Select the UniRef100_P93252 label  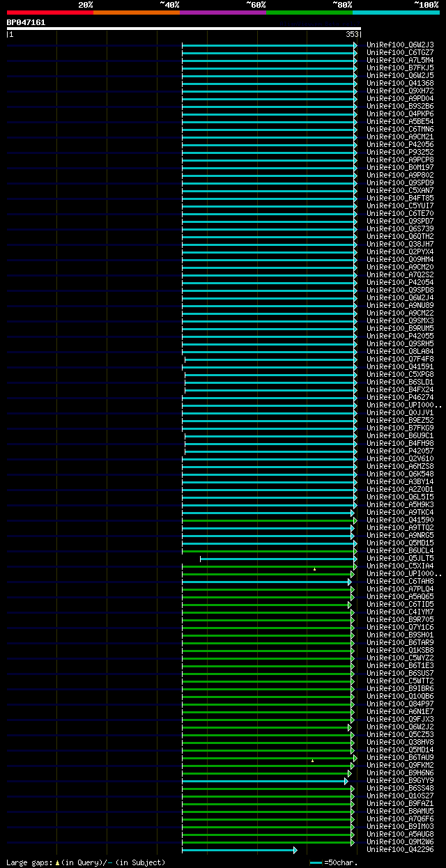click(x=400, y=152)
